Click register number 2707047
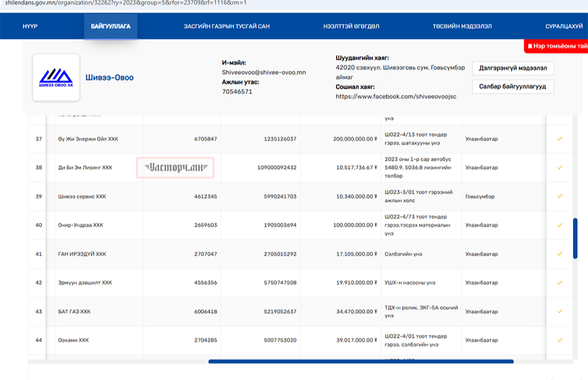The width and height of the screenshot is (588, 380). point(205,254)
